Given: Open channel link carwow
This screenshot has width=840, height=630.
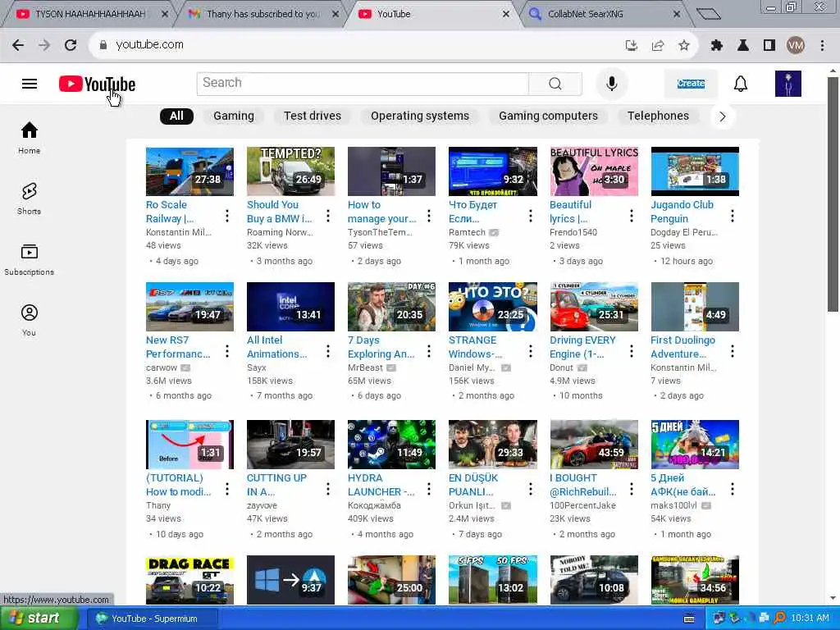Looking at the screenshot, I should [162, 368].
